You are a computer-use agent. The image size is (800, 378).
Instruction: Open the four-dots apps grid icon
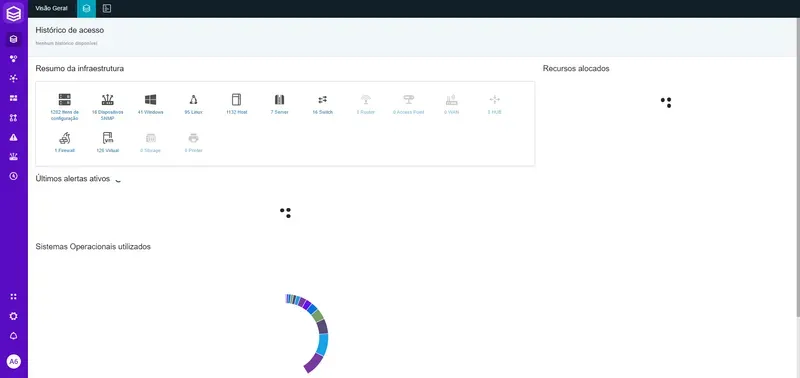point(14,296)
